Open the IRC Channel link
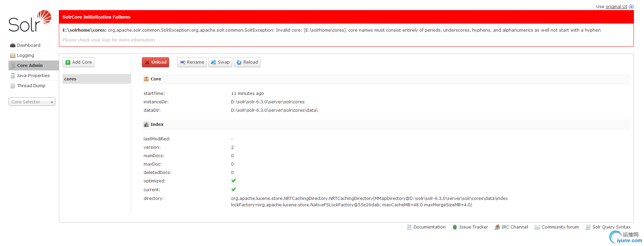 [x=515, y=227]
